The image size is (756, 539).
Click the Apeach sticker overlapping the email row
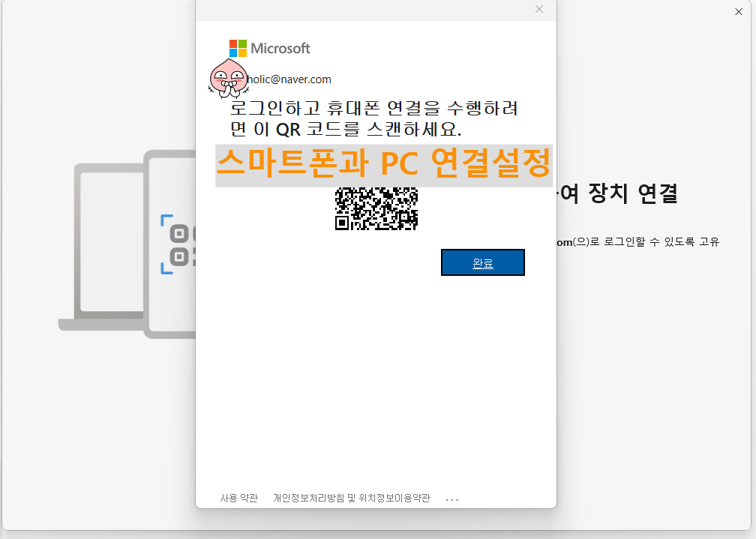(x=230, y=79)
